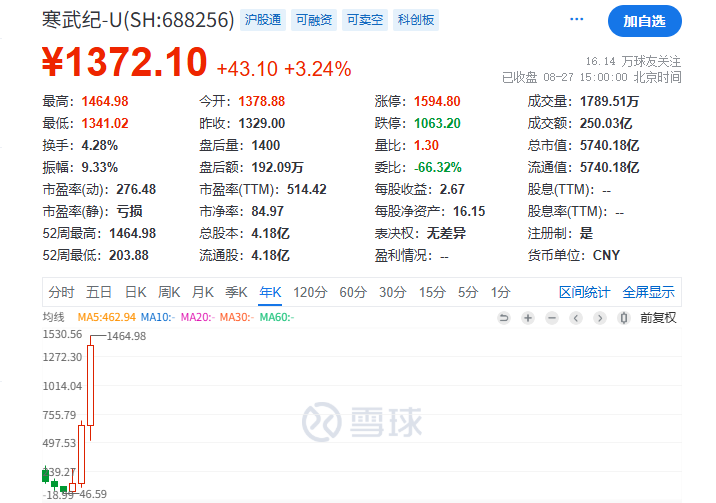Image resolution: width=716 pixels, height=503 pixels.
Task: Click the 货币单位 value CNY
Action: [x=606, y=255]
